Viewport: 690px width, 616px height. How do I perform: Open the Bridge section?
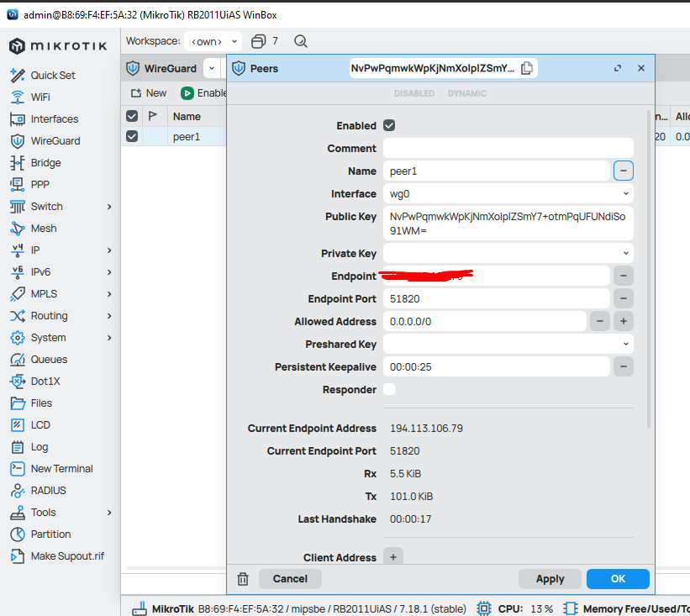click(35, 163)
